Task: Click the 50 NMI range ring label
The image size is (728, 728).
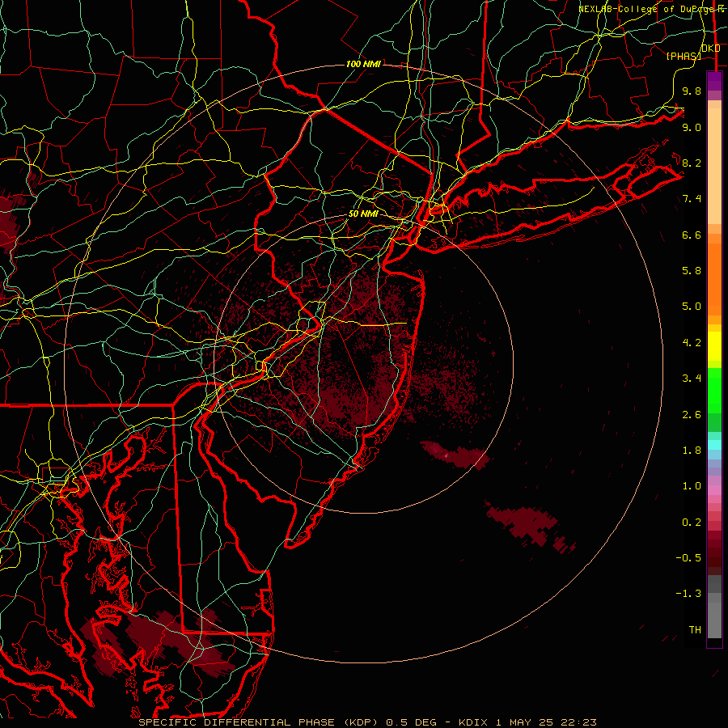Action: [x=363, y=214]
